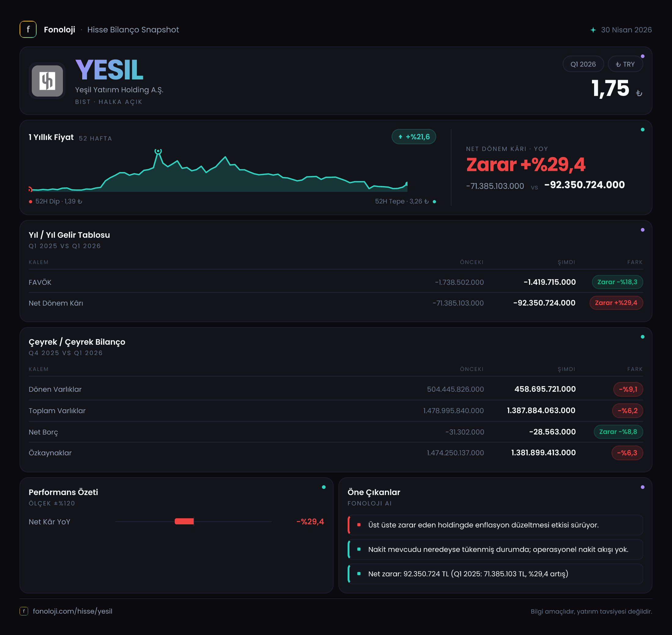The width and height of the screenshot is (672, 635).
Task: Click the FAVÖK Zarar -%18,3 badge
Action: (617, 282)
